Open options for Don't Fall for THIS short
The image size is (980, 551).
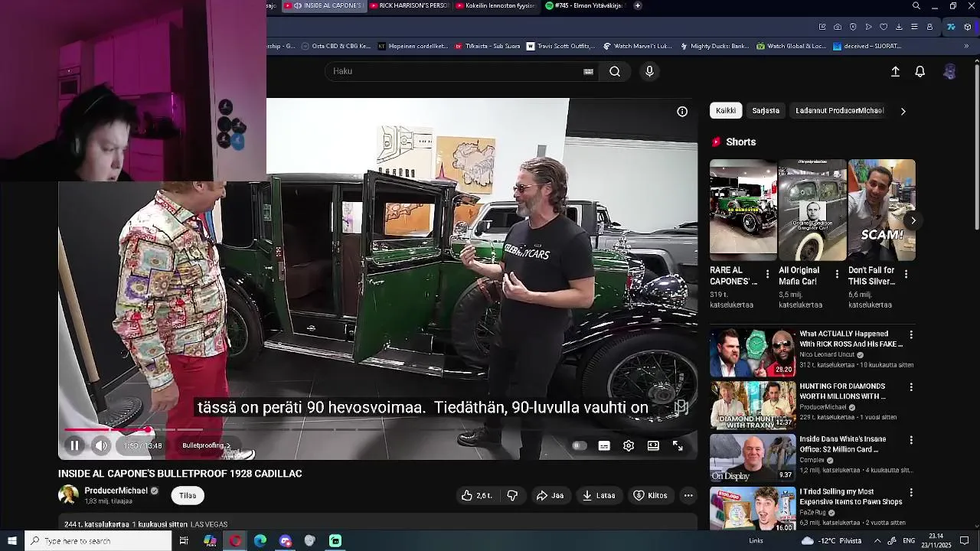[906, 273]
